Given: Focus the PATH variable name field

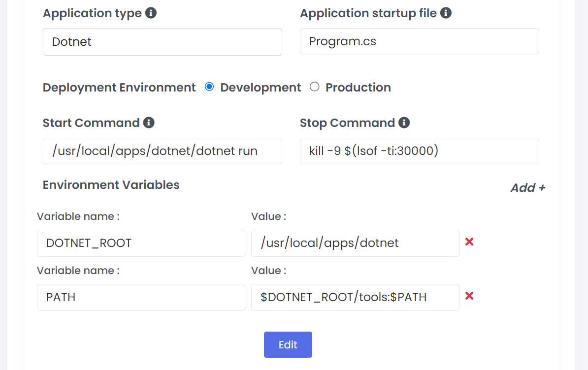Looking at the screenshot, I should pos(141,297).
